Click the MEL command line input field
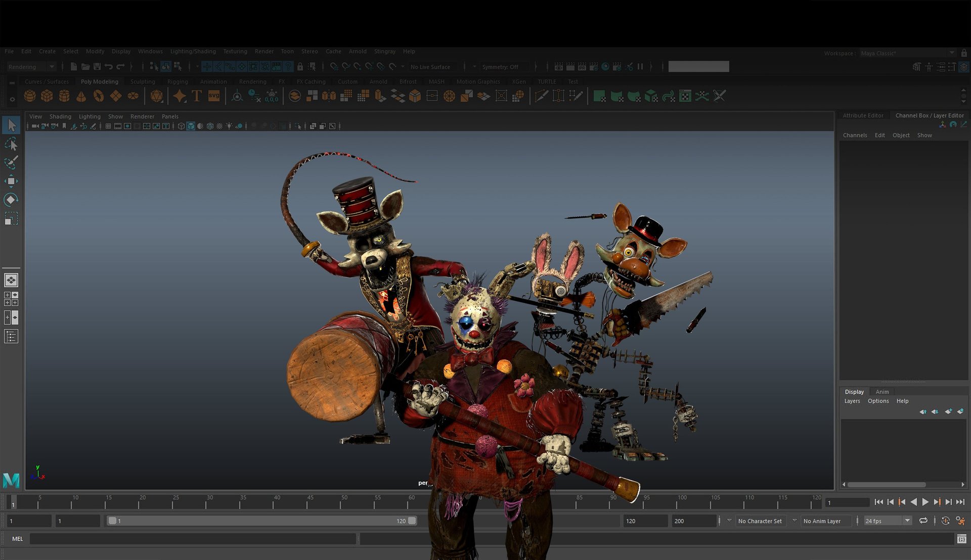Screen dimensions: 971x560 tap(192, 539)
